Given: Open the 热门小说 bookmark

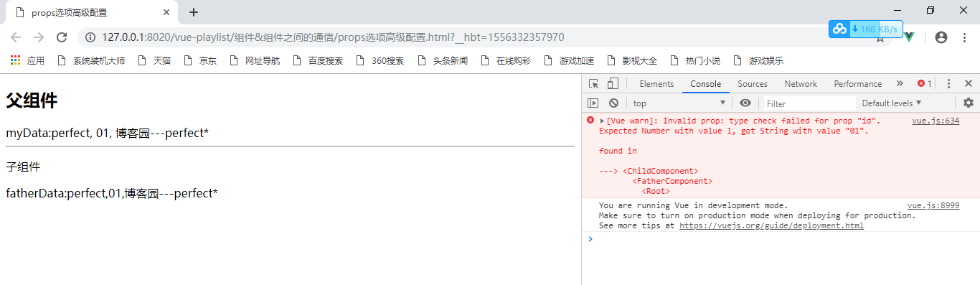Looking at the screenshot, I should coord(695,61).
